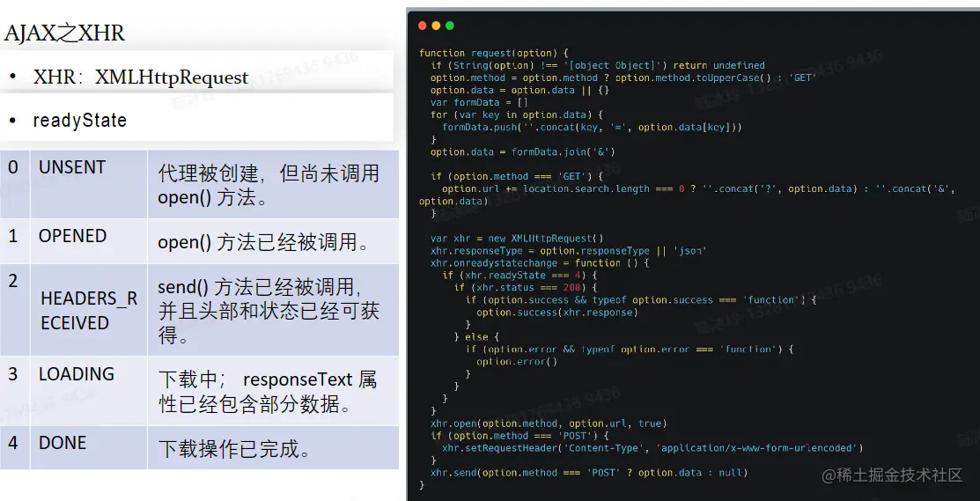
Task: Click the description "下载操作已完成"
Action: (234, 448)
